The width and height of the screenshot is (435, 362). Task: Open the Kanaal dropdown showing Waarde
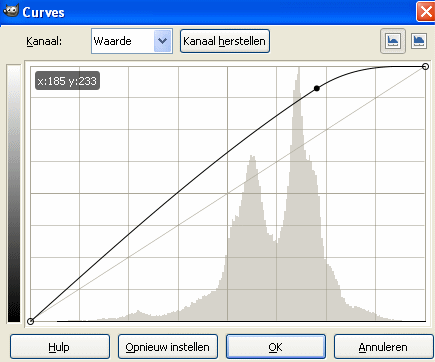pos(132,41)
